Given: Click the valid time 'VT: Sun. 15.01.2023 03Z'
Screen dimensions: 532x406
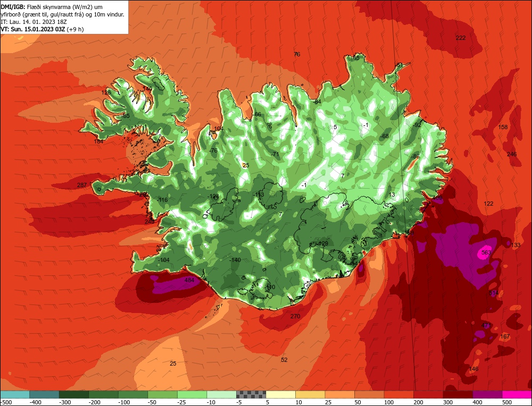Looking at the screenshot, I should 33,29.
